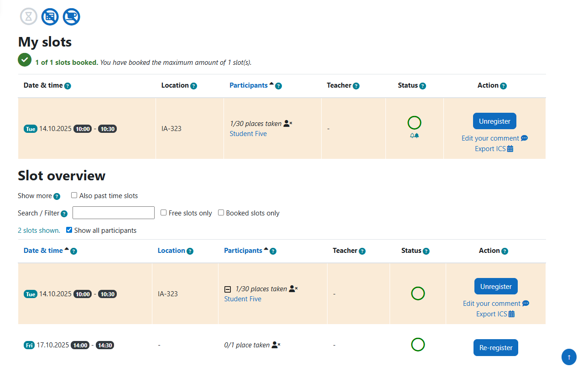Click Re-register for the 17.10.2025 slot
588x367 pixels.
pos(496,348)
